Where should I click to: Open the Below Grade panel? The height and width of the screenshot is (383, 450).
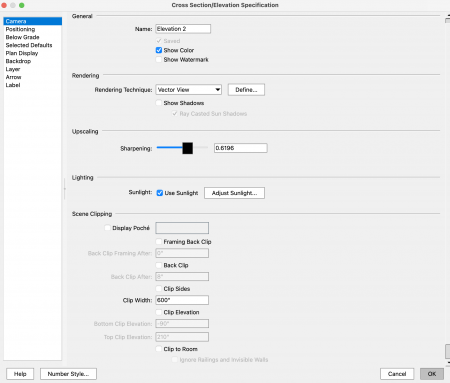click(22, 37)
